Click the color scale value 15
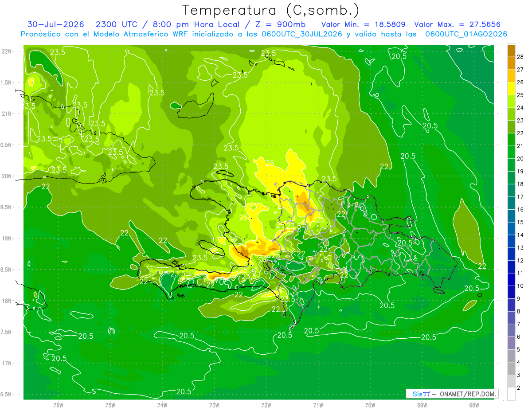532x411 pixels. tap(520, 222)
